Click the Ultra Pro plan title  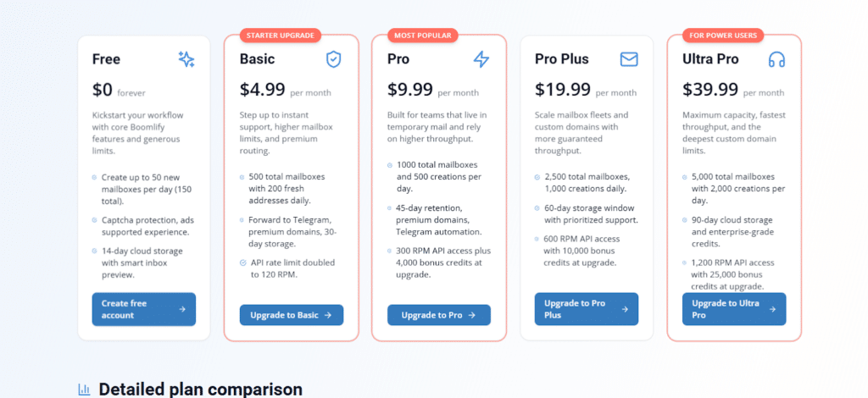coord(710,59)
